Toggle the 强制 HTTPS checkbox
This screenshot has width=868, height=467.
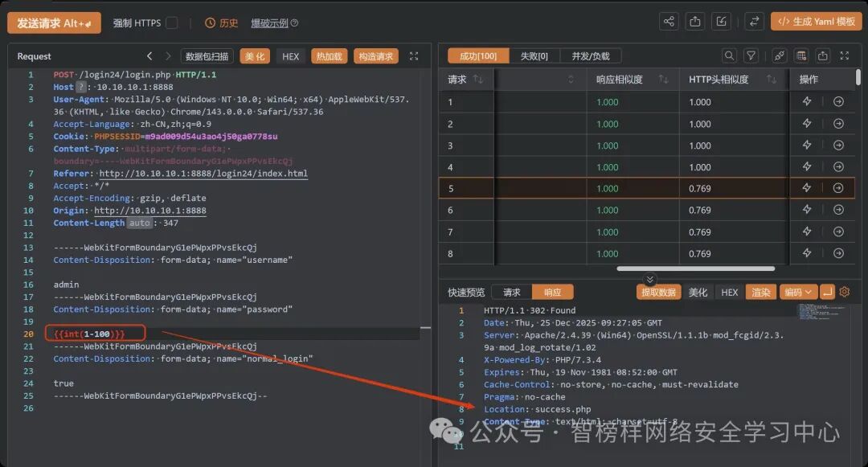click(x=172, y=23)
